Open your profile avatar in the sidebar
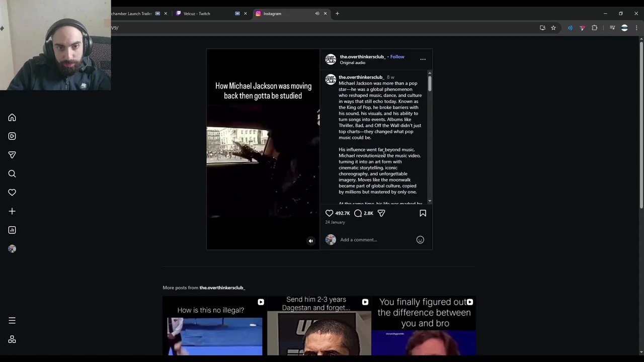 [x=12, y=249]
